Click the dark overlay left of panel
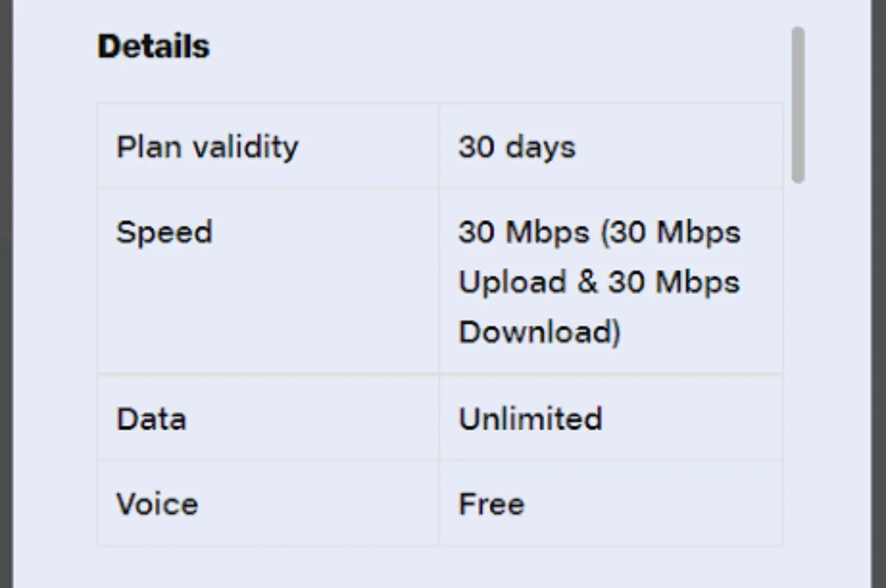 (6, 294)
